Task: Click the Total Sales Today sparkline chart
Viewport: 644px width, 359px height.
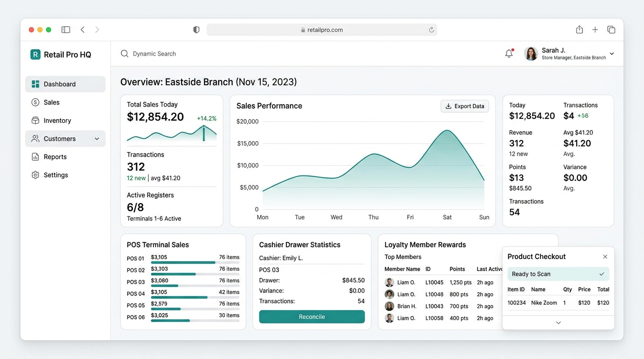Action: (x=172, y=133)
